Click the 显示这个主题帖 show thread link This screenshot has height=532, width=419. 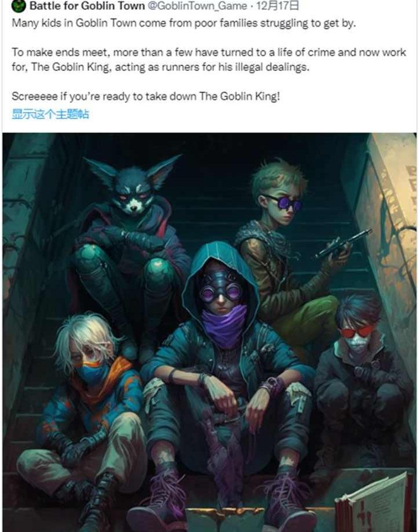pyautogui.click(x=50, y=114)
